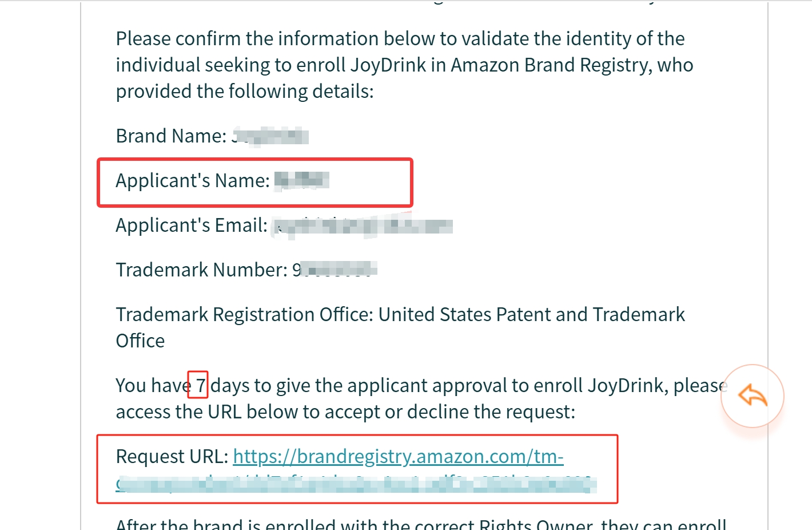812x530 pixels.
Task: Click the "Applicant's Name:" label
Action: pyautogui.click(x=192, y=181)
